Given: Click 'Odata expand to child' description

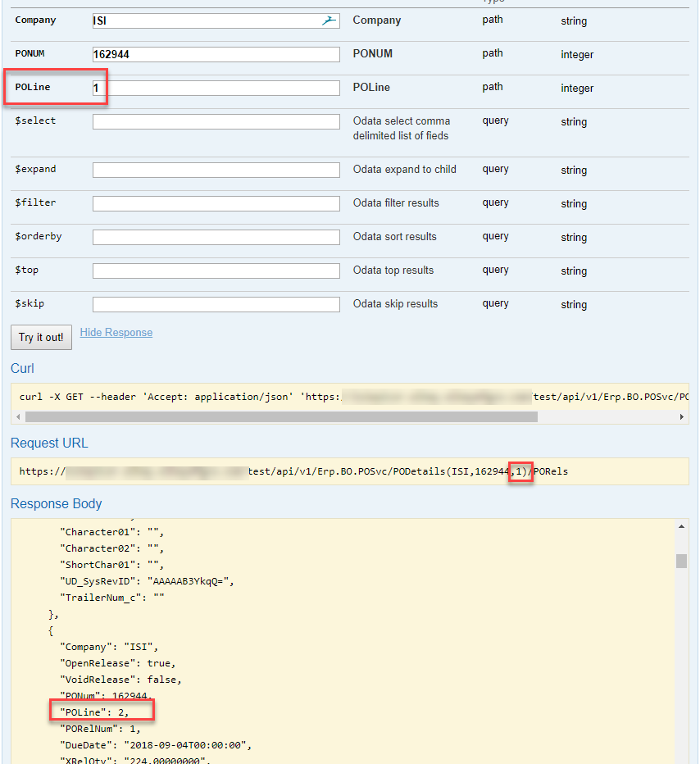Looking at the screenshot, I should [x=405, y=169].
